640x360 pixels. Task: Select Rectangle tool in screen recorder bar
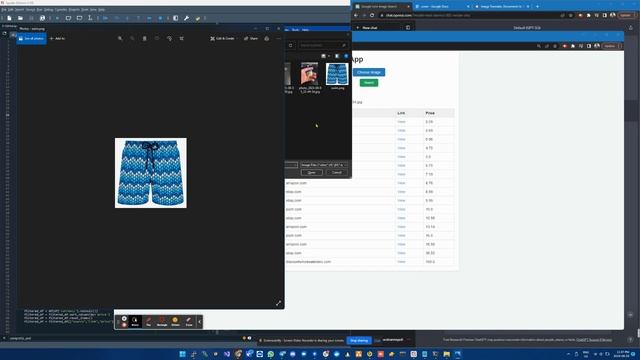162,322
